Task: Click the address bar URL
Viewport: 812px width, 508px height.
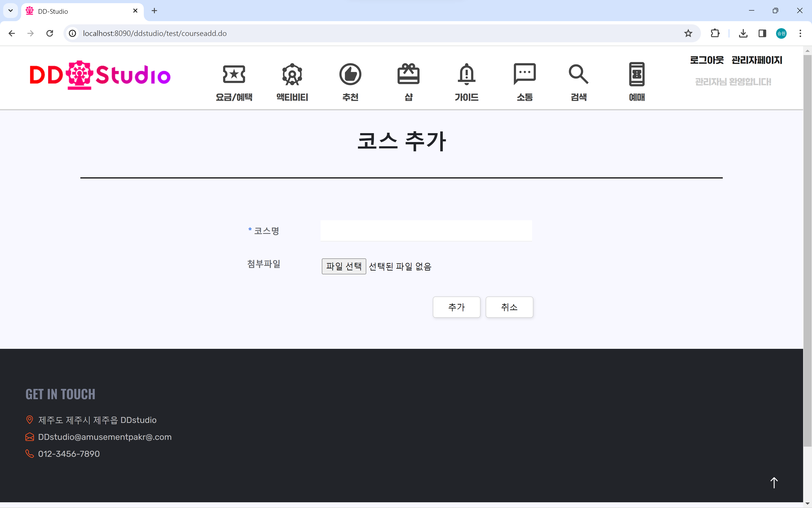Action: [155, 33]
